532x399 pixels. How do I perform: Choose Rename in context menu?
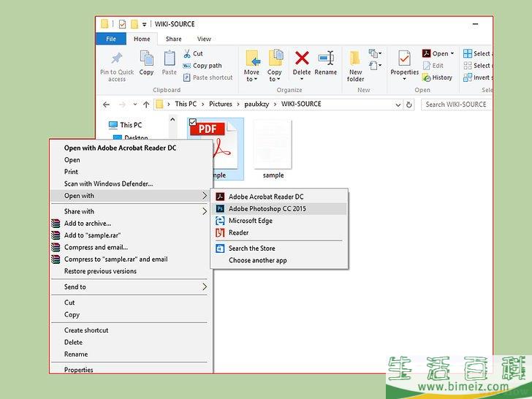click(x=132, y=354)
